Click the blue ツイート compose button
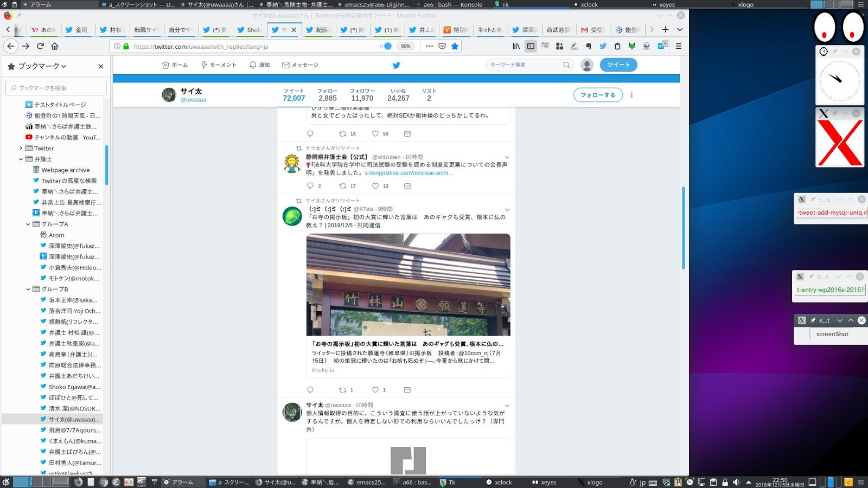This screenshot has height=488, width=868. [618, 65]
